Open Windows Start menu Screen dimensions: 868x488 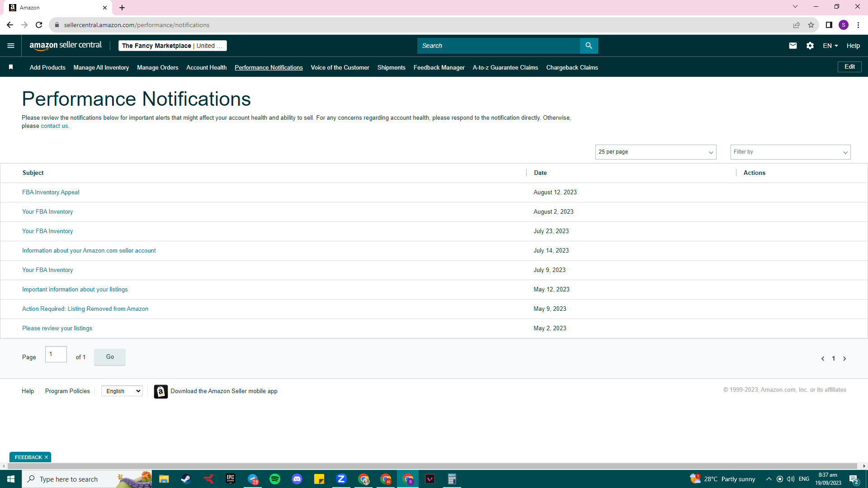11,479
